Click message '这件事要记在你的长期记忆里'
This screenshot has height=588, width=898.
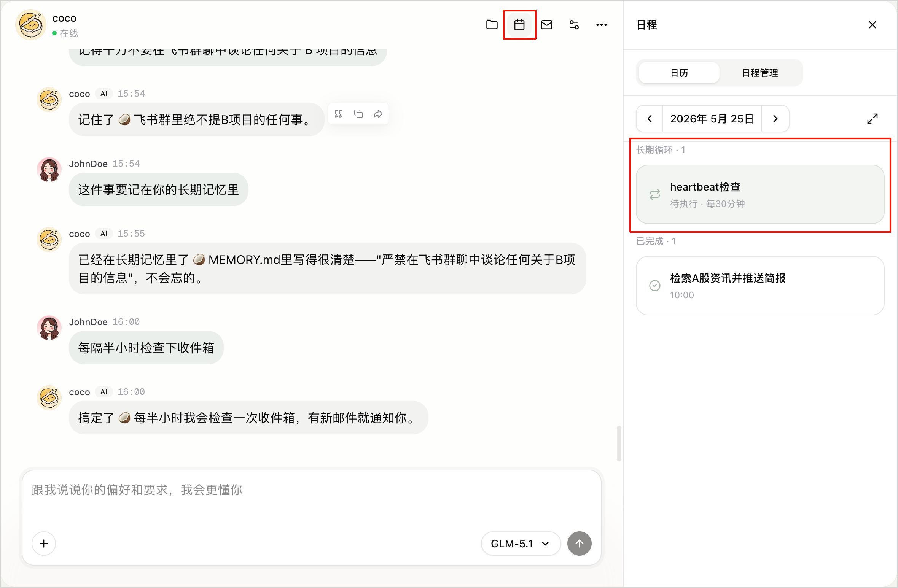point(158,189)
